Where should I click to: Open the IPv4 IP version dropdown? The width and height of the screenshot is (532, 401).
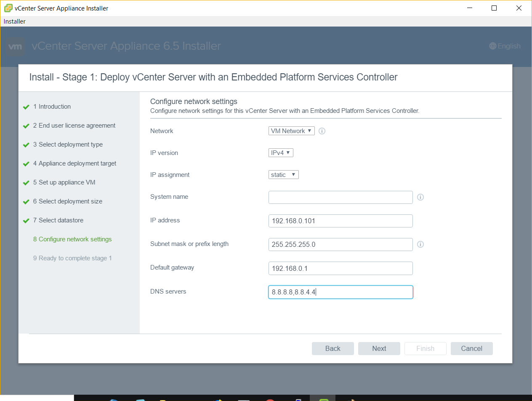pyautogui.click(x=281, y=153)
